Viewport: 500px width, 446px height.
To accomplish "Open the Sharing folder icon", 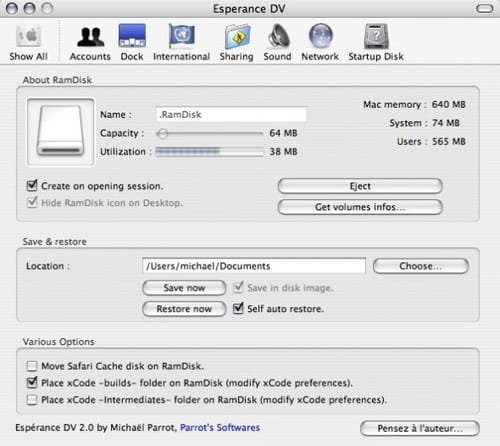I will (237, 36).
